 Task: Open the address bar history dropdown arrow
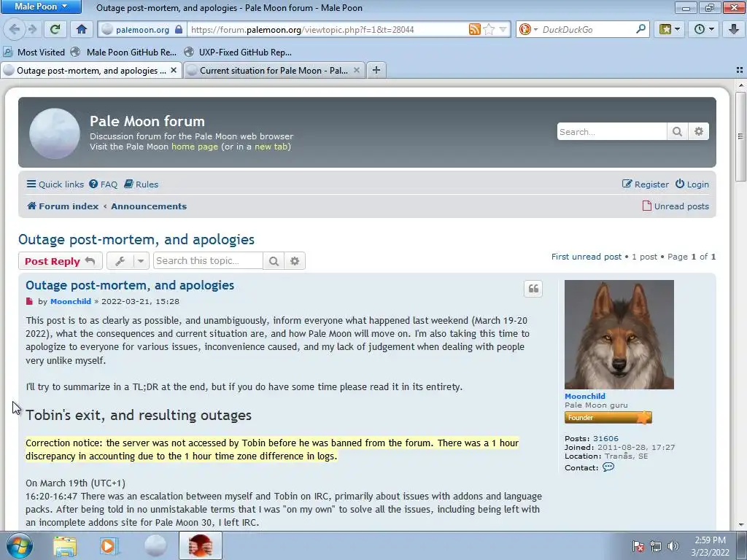pyautogui.click(x=503, y=29)
